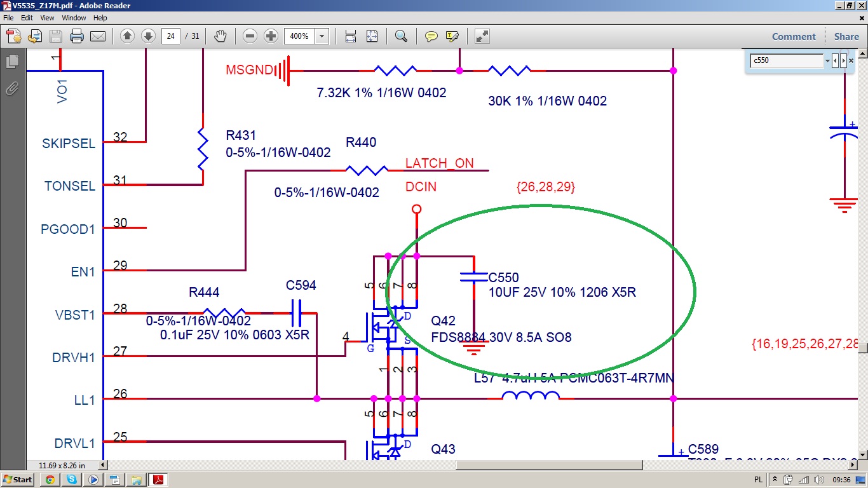Screen dimensions: 868x488
Task: Click the C594 capacitor label
Action: point(301,286)
